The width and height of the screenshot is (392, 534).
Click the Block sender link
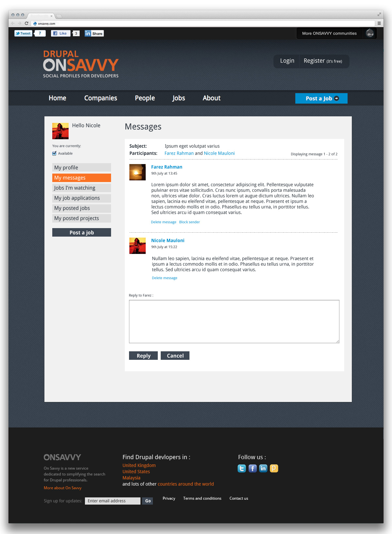189,222
